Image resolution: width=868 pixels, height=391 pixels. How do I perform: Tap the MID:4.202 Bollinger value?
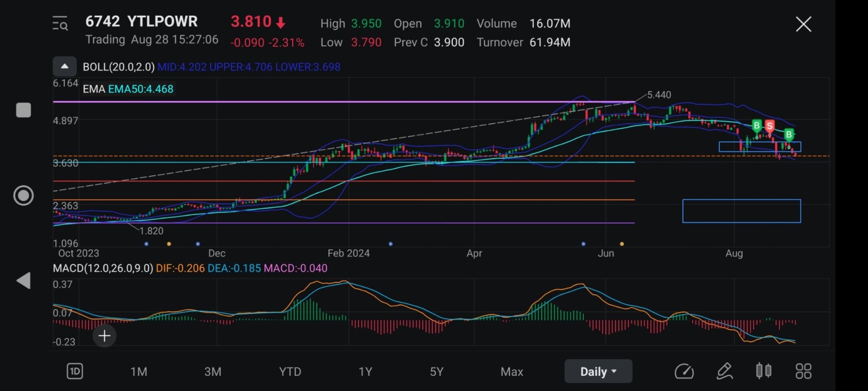pos(182,67)
